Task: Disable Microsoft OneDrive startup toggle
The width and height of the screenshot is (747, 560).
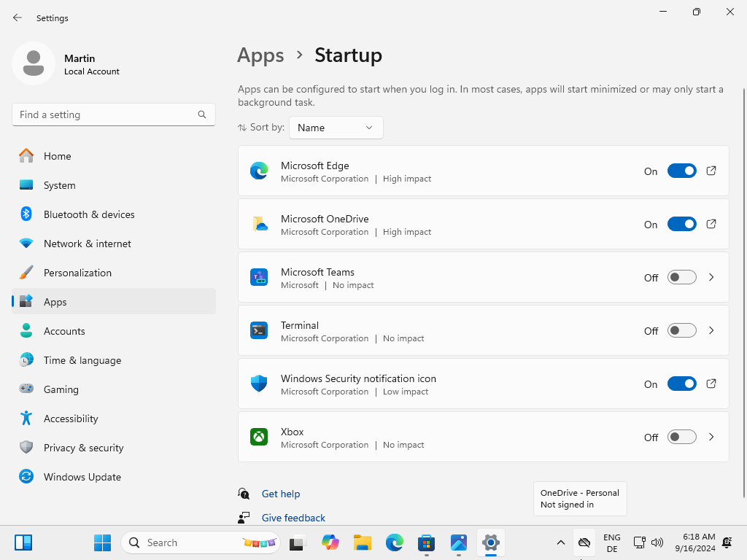Action: (x=681, y=224)
